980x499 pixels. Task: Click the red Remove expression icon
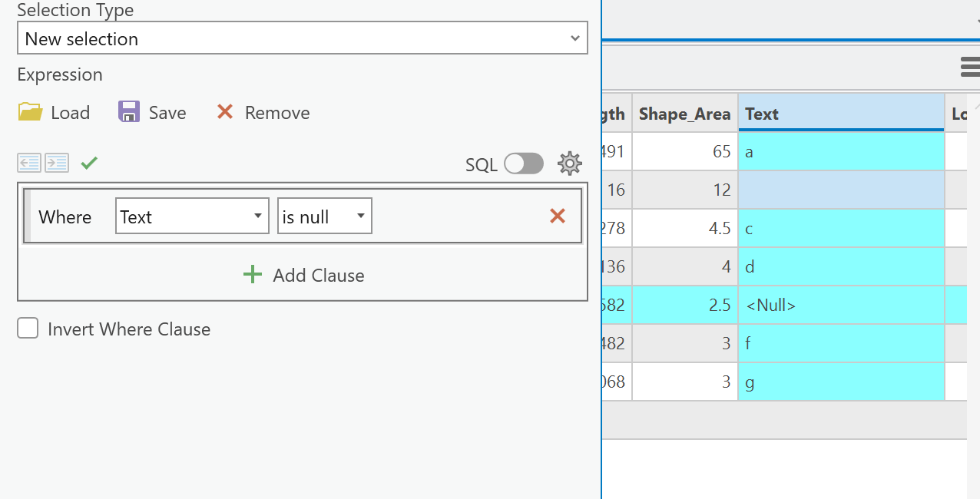coord(225,112)
